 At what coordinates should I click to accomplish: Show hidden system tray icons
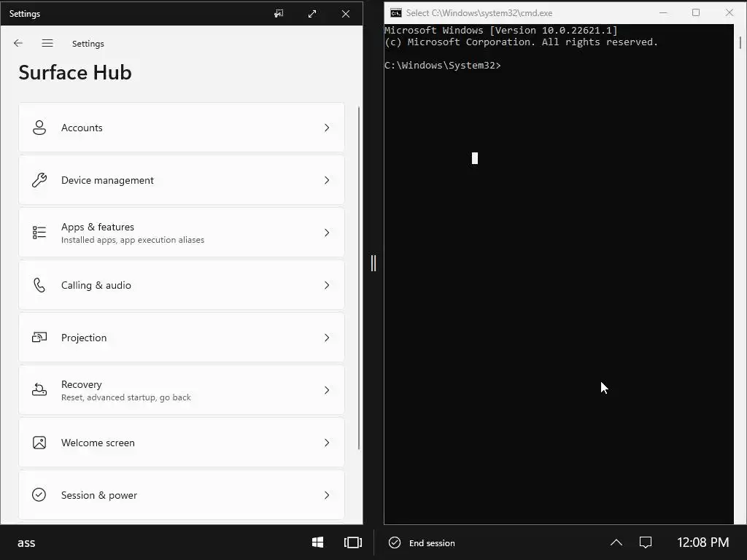(x=616, y=542)
